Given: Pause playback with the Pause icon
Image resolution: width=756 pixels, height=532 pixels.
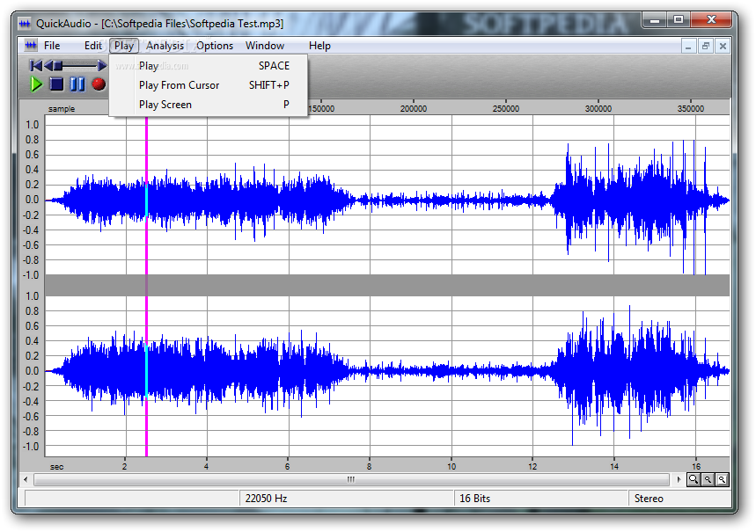Looking at the screenshot, I should [77, 84].
